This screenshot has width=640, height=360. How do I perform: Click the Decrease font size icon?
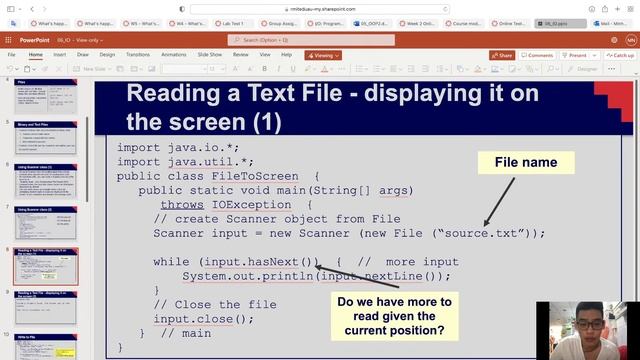coord(250,69)
